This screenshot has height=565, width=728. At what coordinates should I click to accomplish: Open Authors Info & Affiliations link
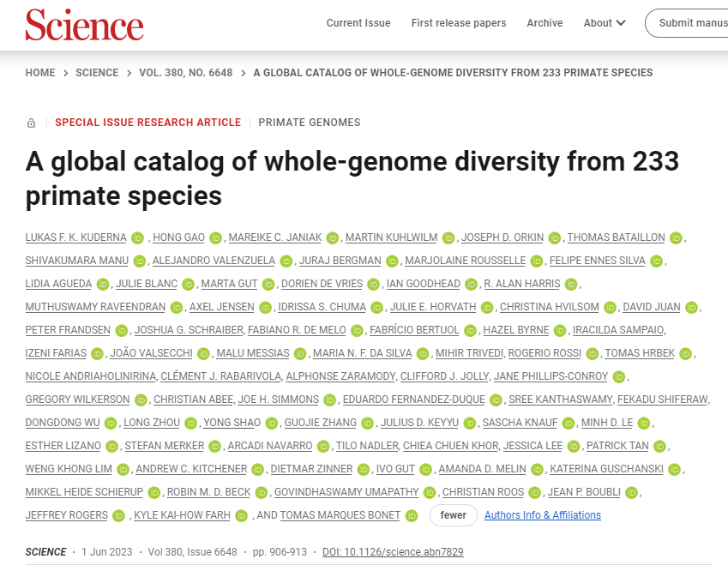point(543,515)
